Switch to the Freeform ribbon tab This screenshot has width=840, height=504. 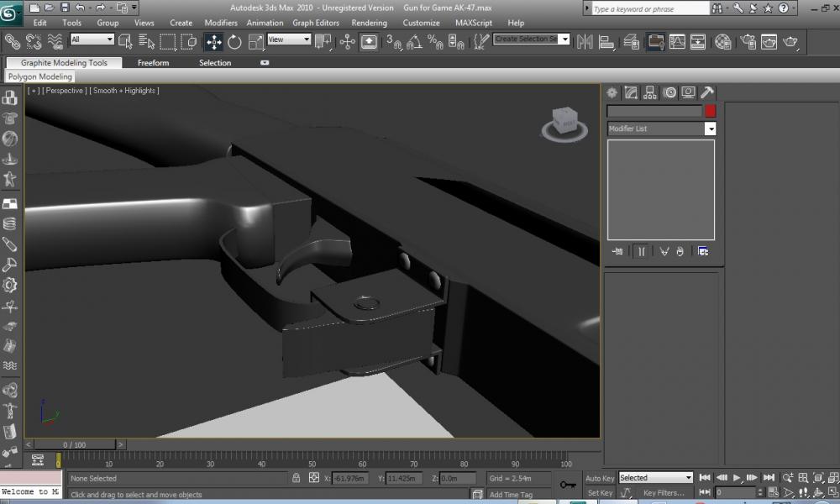[153, 63]
